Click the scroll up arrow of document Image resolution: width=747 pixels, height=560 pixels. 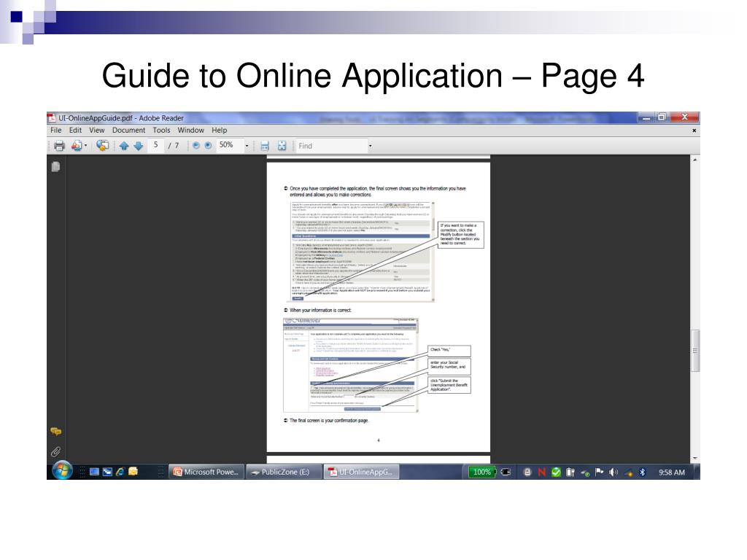(x=695, y=160)
